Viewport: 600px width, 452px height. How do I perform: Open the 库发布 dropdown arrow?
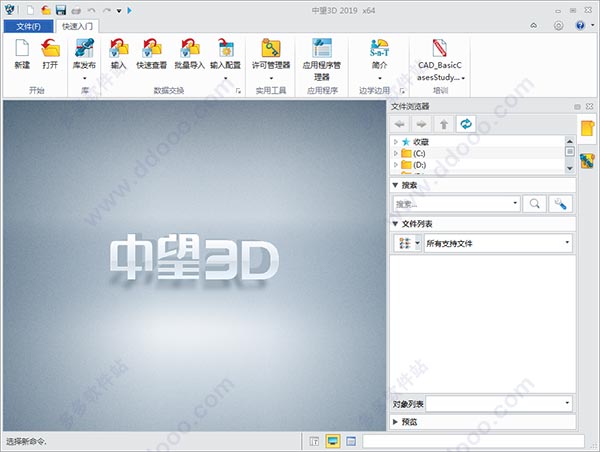tap(84, 78)
